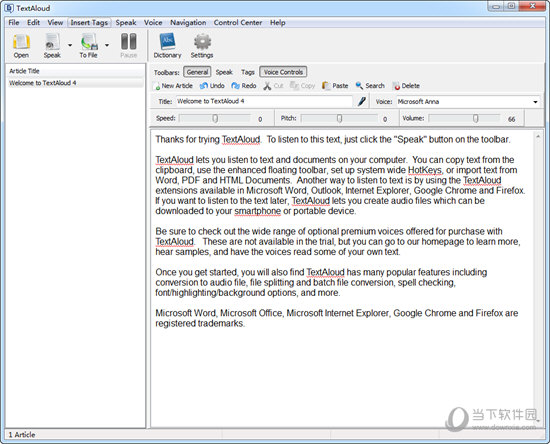Open the Voice menu
Image resolution: width=550 pixels, height=444 pixels.
coord(153,22)
